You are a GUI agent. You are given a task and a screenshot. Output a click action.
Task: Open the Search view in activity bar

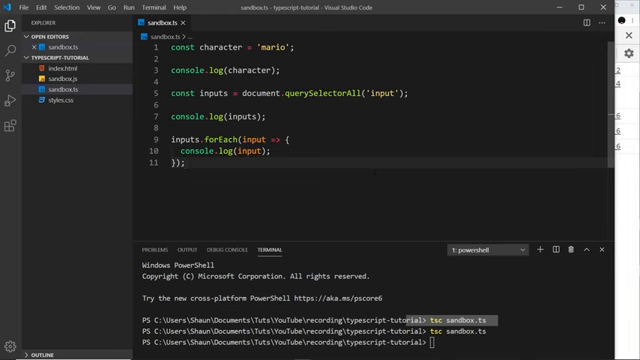tap(10, 51)
